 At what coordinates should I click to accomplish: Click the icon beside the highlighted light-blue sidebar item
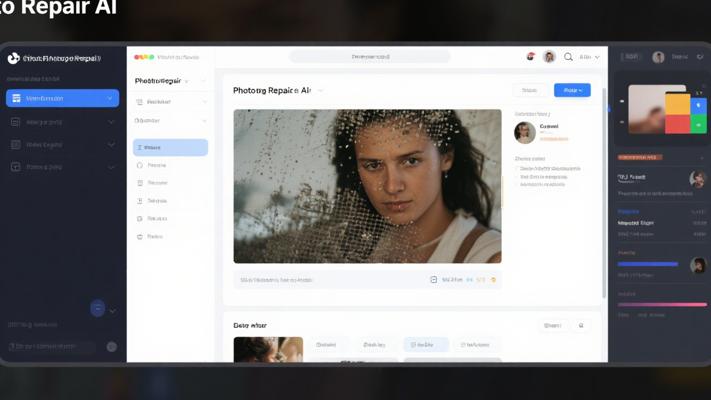[x=140, y=148]
